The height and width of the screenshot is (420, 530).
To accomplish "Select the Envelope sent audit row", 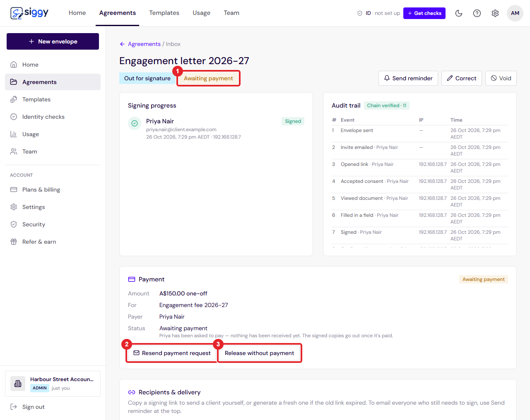I will pyautogui.click(x=420, y=134).
